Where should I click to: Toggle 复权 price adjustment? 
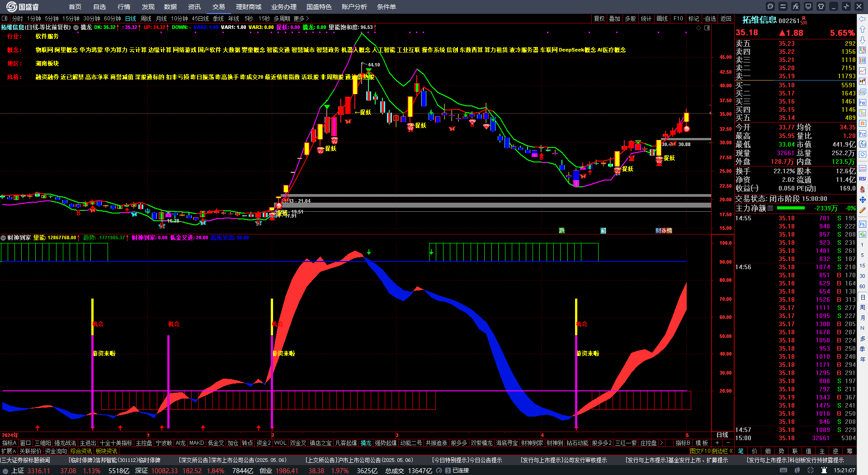[599, 19]
